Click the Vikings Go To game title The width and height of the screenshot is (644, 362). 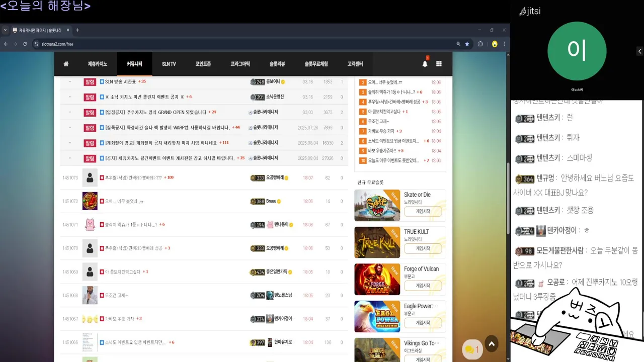(x=422, y=343)
